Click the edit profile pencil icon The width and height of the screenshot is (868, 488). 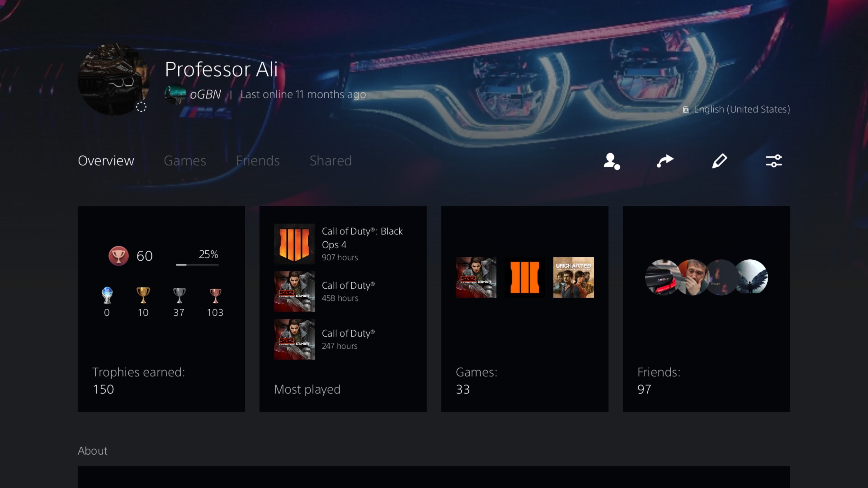click(719, 161)
